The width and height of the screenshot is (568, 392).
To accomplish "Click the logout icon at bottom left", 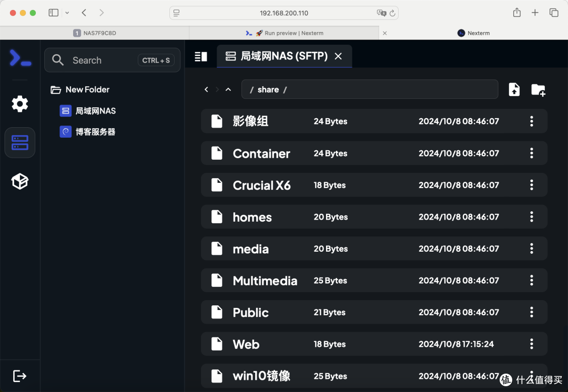I will tap(19, 376).
